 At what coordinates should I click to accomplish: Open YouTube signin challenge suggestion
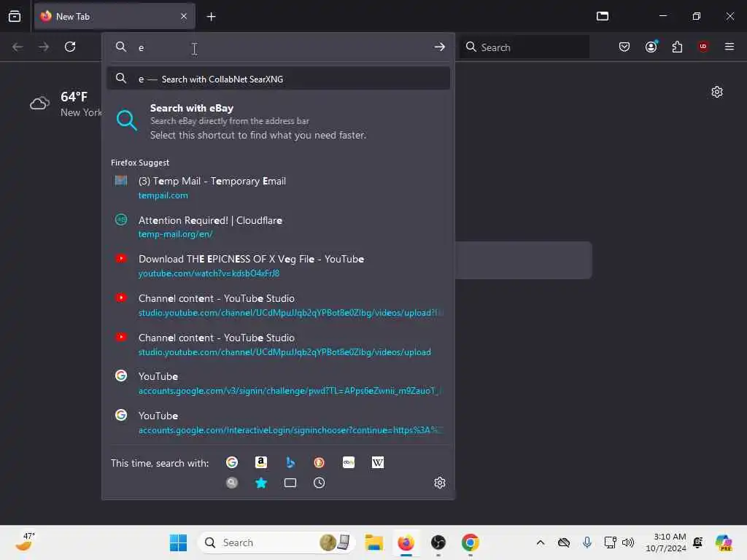pyautogui.click(x=278, y=384)
